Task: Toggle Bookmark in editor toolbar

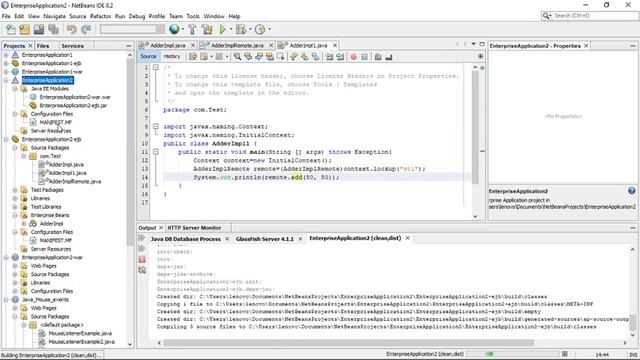Action: pyautogui.click(x=316, y=57)
